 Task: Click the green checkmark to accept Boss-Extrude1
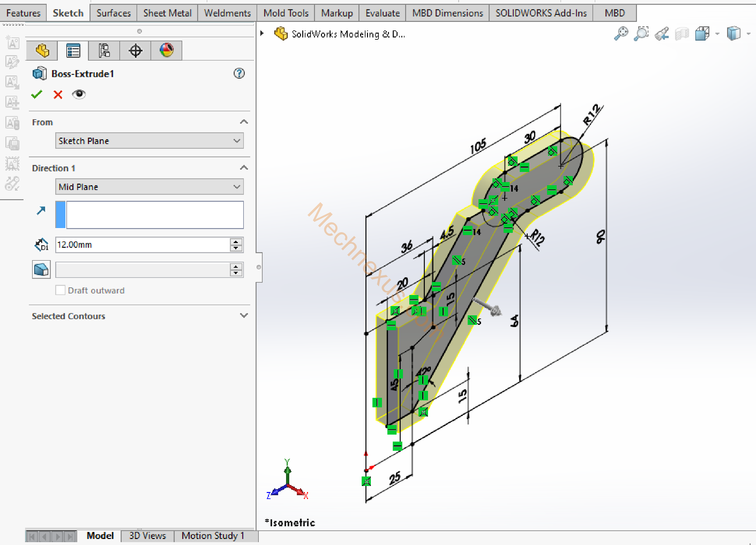(x=37, y=95)
